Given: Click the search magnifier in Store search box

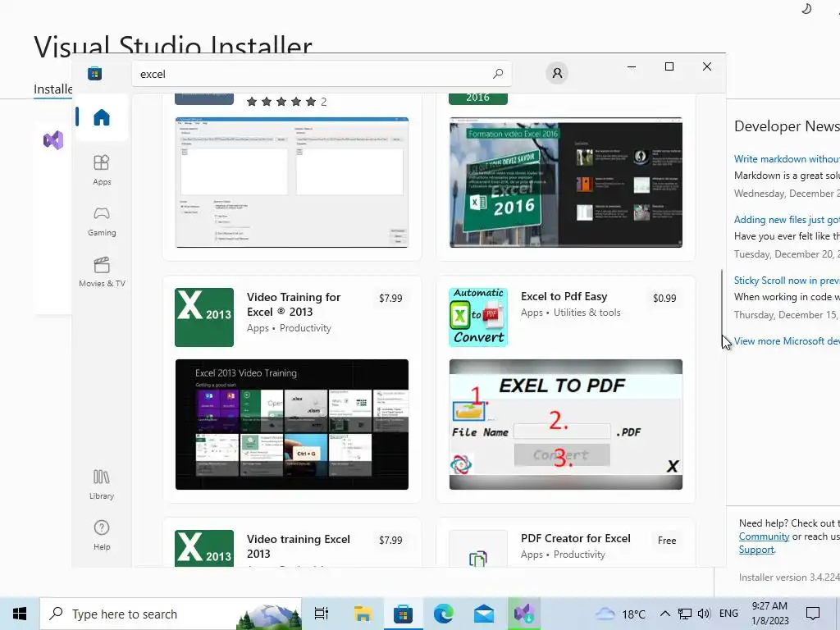Looking at the screenshot, I should (x=498, y=73).
